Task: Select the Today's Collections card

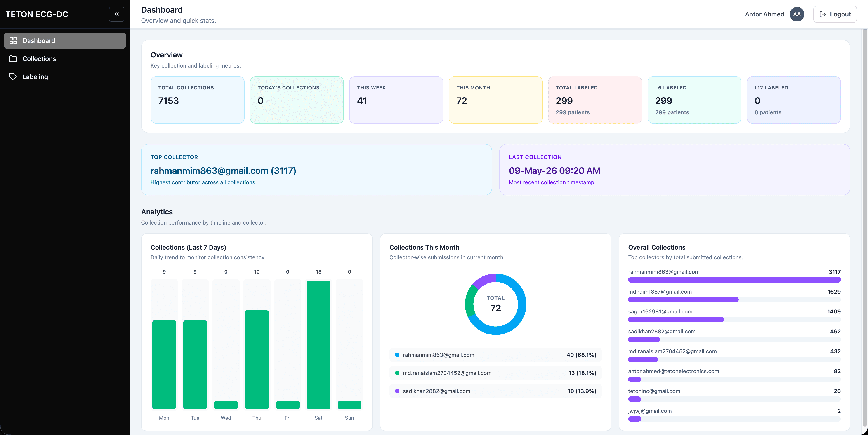Action: point(297,100)
